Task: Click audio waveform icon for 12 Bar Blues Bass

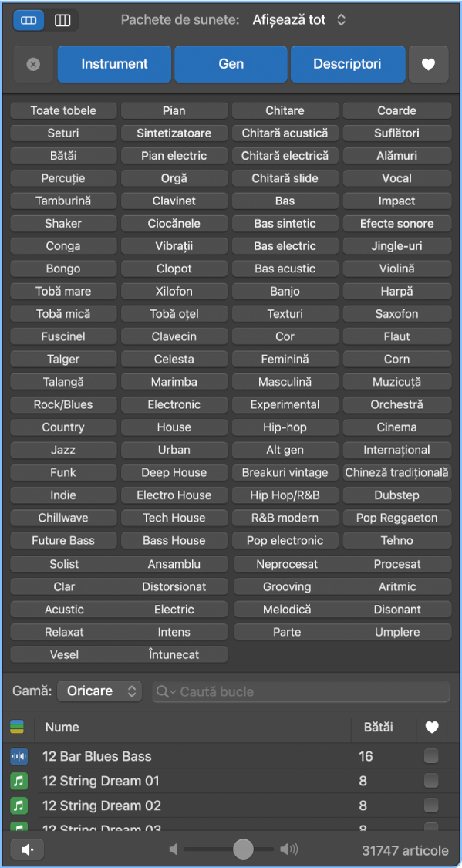Action: click(19, 756)
